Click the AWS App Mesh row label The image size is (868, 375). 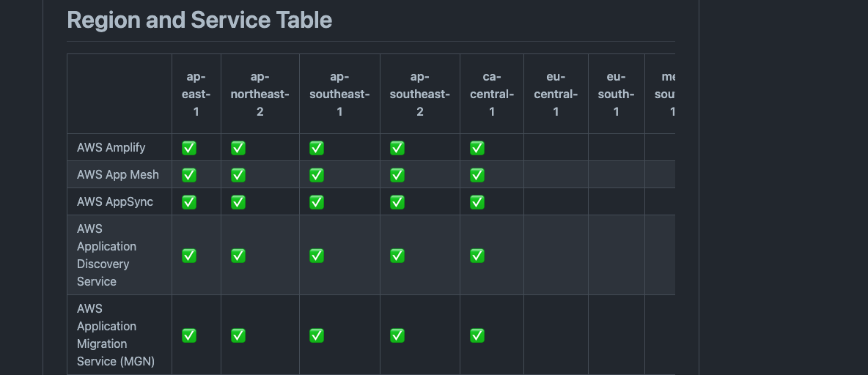click(x=118, y=175)
